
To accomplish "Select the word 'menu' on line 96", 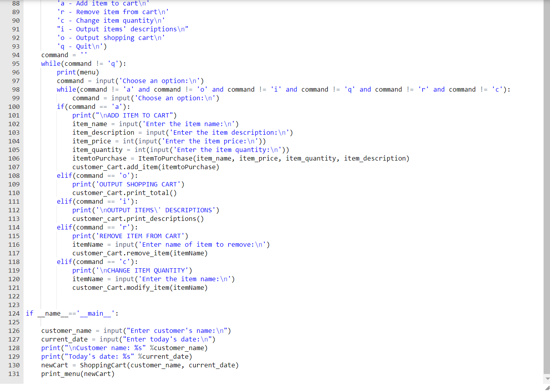I will 88,72.
